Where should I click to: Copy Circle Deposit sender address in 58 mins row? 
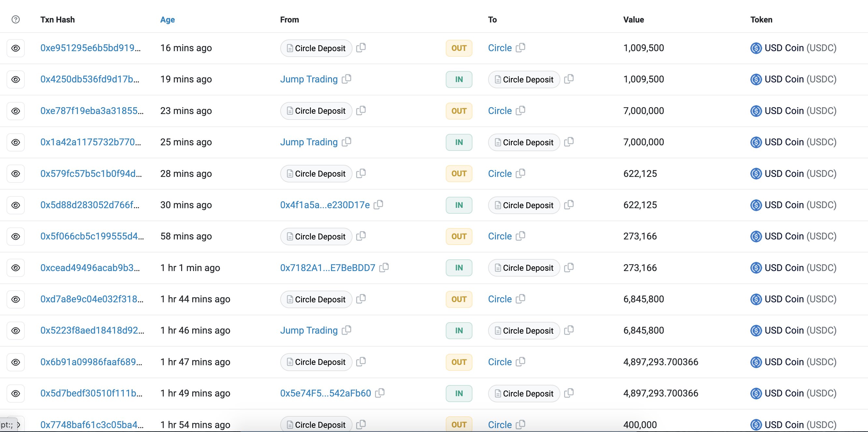pyautogui.click(x=361, y=236)
